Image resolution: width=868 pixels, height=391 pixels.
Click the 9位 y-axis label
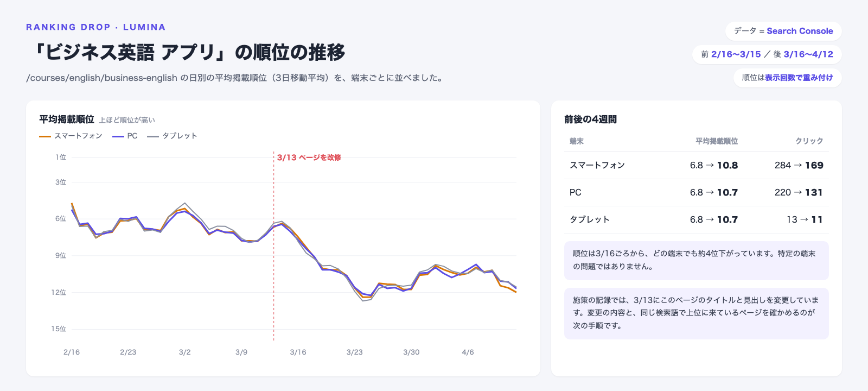61,255
